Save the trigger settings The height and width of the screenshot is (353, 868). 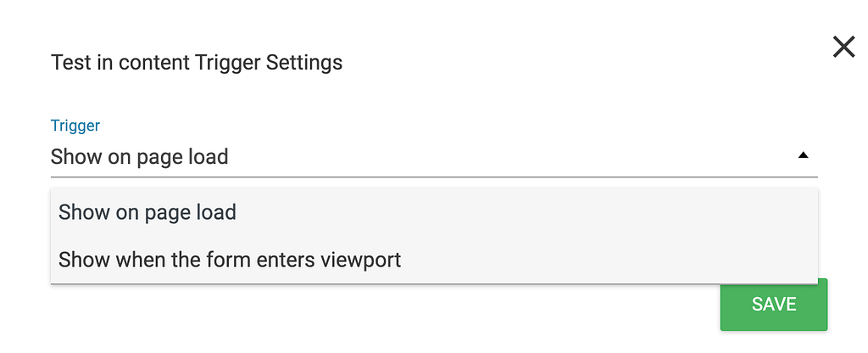773,305
